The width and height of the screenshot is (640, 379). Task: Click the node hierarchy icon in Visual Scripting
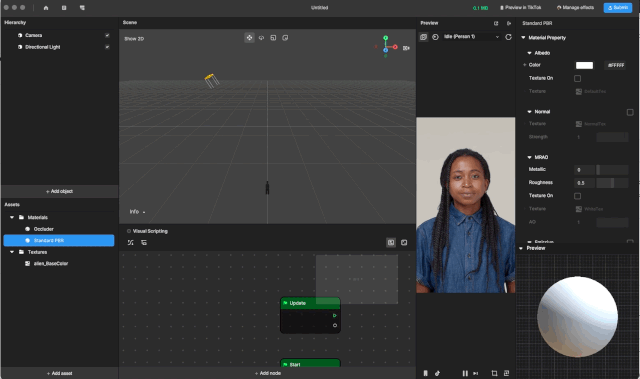(144, 243)
